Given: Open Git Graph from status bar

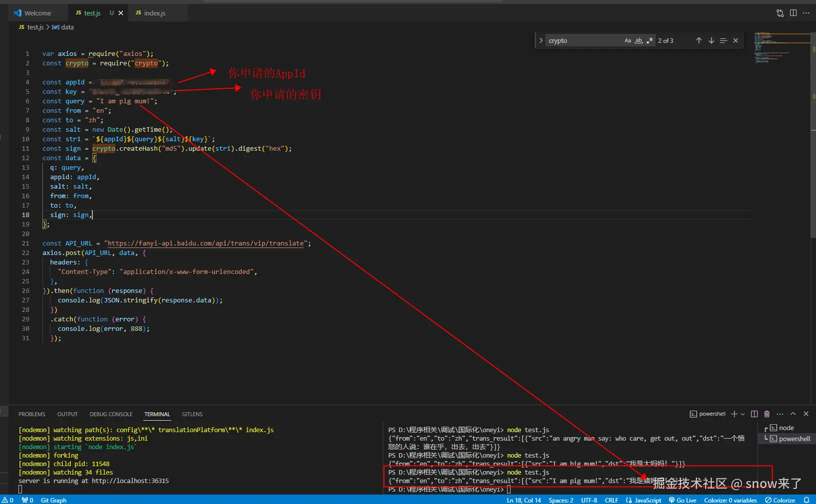Looking at the screenshot, I should 53,500.
